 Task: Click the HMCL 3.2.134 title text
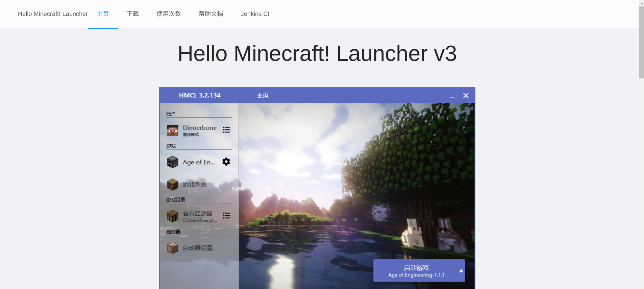[200, 95]
